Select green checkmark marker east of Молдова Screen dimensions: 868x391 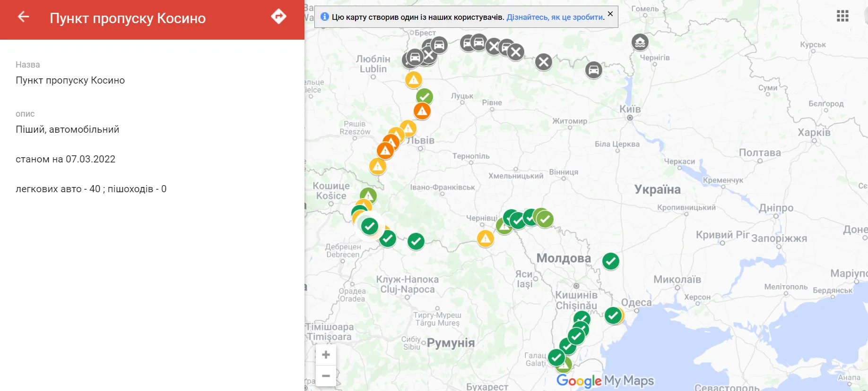point(611,261)
